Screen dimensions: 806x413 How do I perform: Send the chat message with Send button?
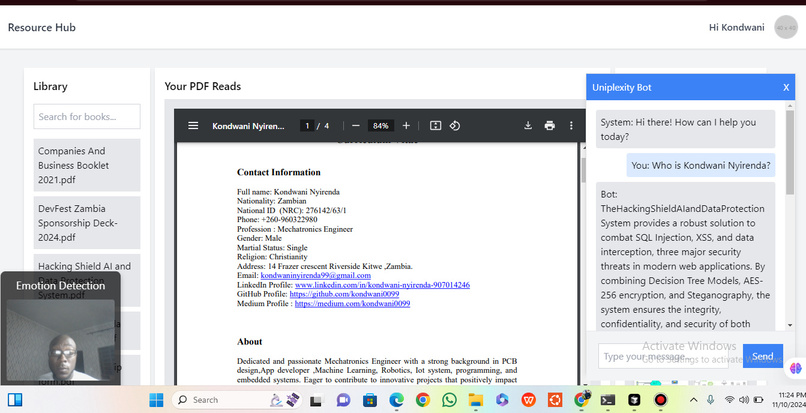tap(763, 356)
